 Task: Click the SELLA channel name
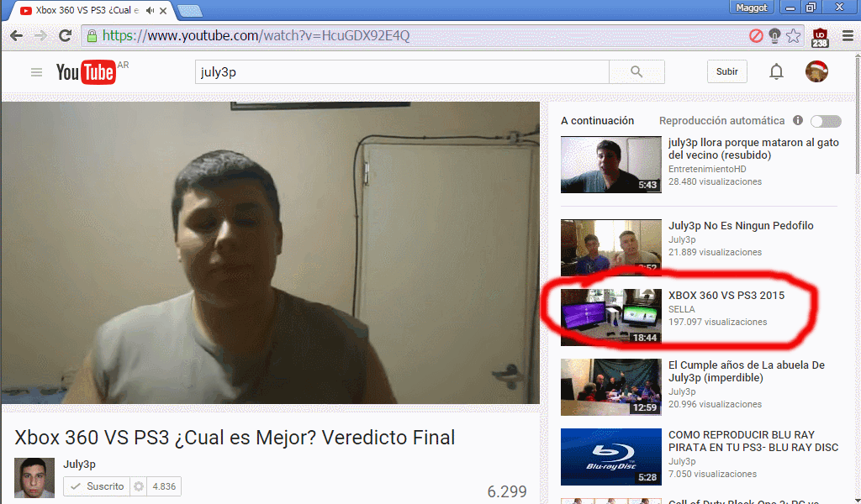tap(681, 309)
